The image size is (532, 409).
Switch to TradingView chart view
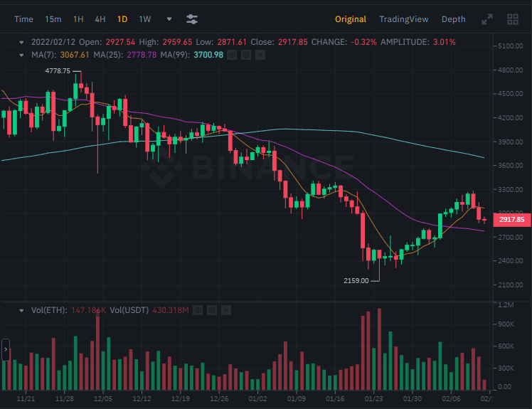[404, 19]
